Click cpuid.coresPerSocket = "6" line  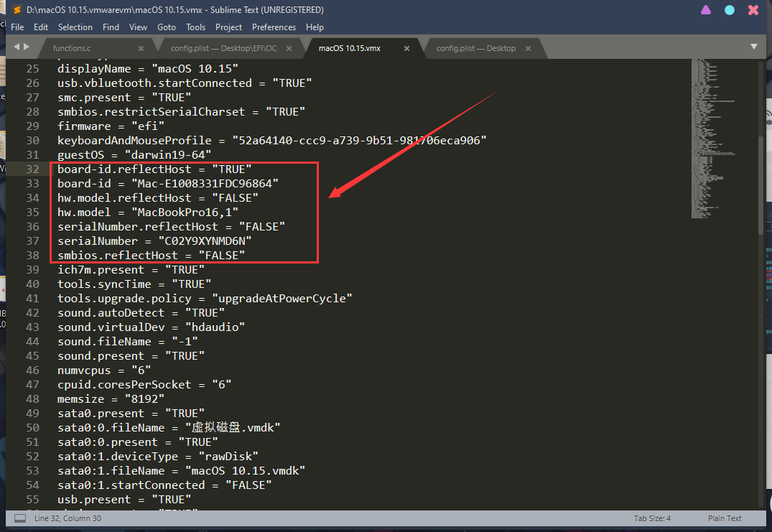pyautogui.click(x=144, y=384)
